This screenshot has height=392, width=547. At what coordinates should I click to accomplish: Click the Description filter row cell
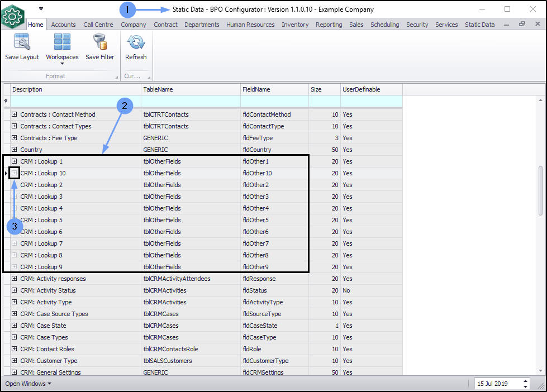coord(75,101)
